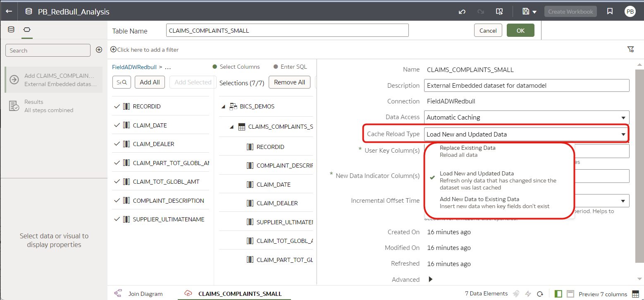Select the Select Columns radio option
Screen dimensions: 644x300
(x=236, y=67)
